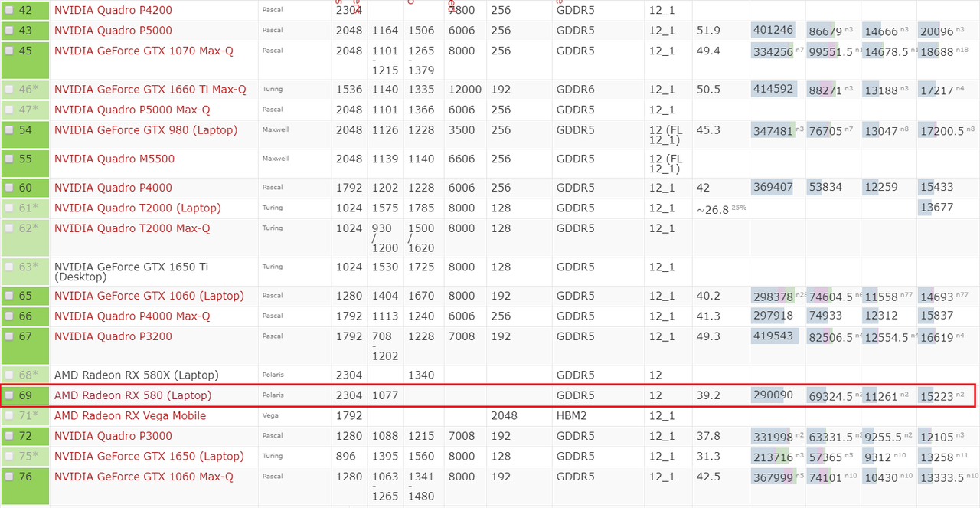The height and width of the screenshot is (508, 980).
Task: Enable the checkbox for row 60
Action: [9, 188]
